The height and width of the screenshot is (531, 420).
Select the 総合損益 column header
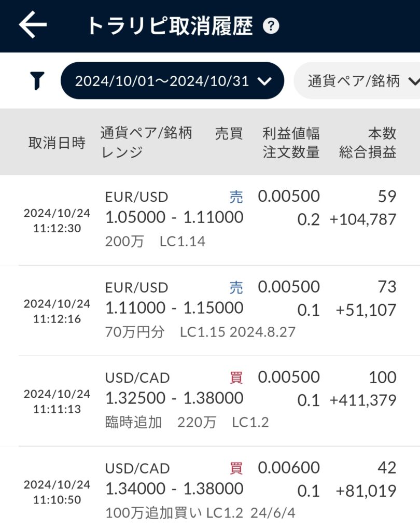(368, 152)
